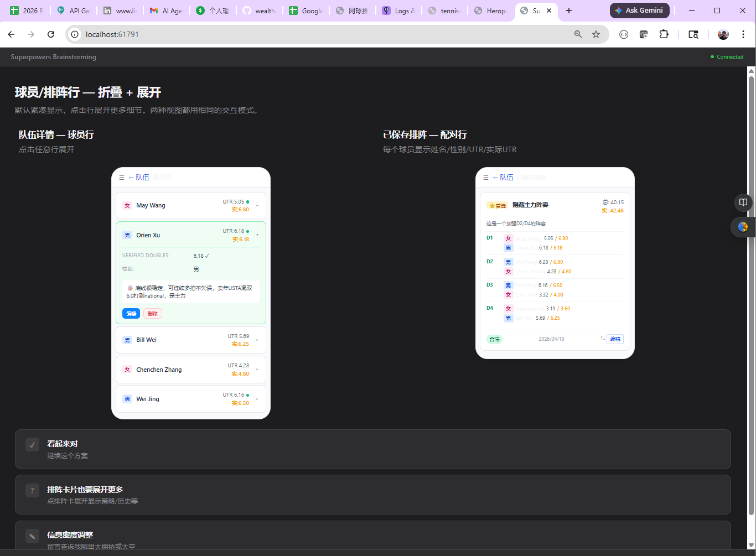The width and height of the screenshot is (756, 556).
Task: Expand the Chenchen Zhang player row
Action: 190,370
